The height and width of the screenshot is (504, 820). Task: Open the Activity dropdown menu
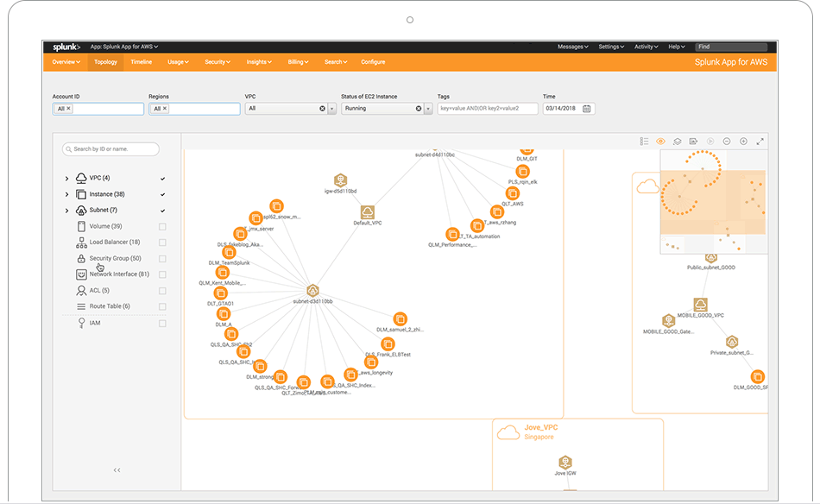pos(646,47)
